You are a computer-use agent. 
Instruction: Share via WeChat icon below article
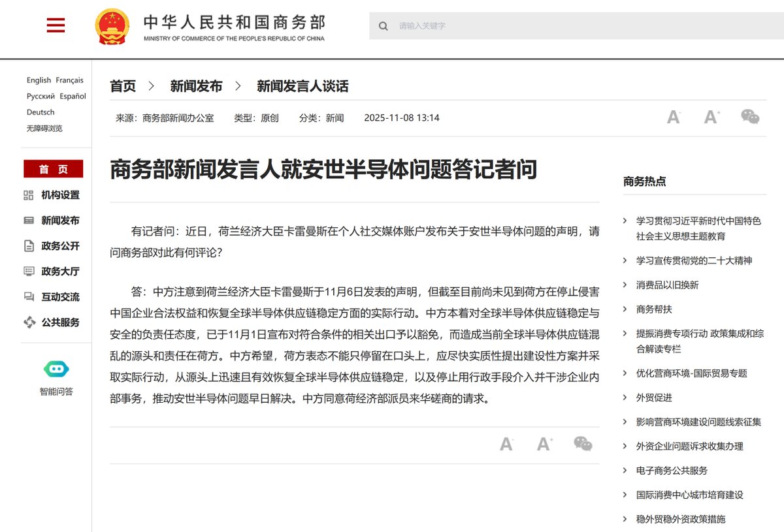pyautogui.click(x=583, y=444)
